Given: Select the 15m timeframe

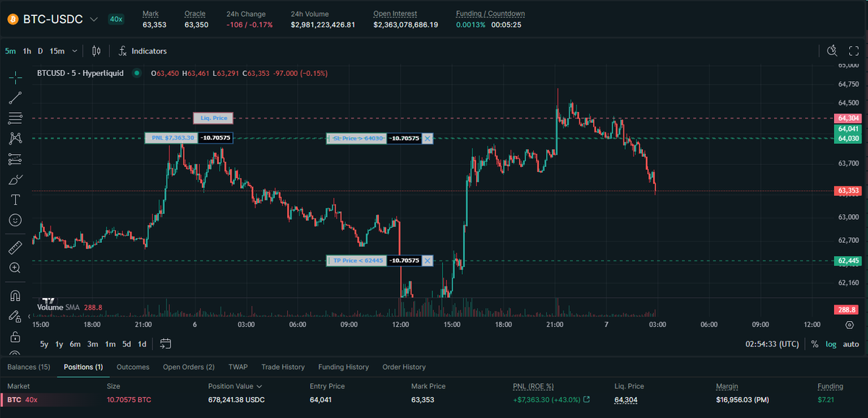Looking at the screenshot, I should click(56, 51).
